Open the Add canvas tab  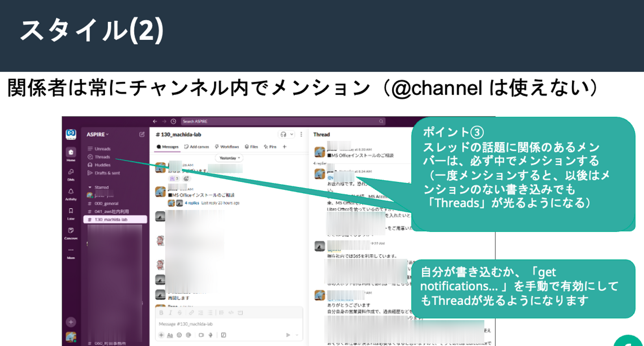(197, 147)
